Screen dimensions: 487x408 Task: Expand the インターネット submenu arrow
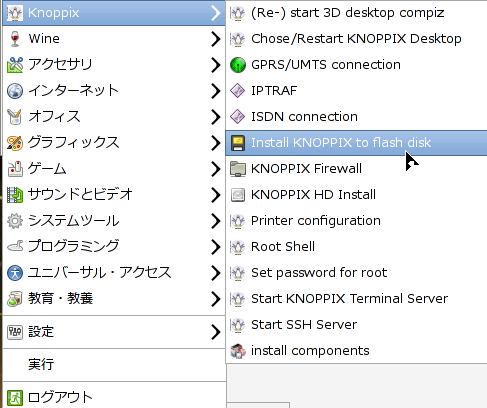click(216, 91)
